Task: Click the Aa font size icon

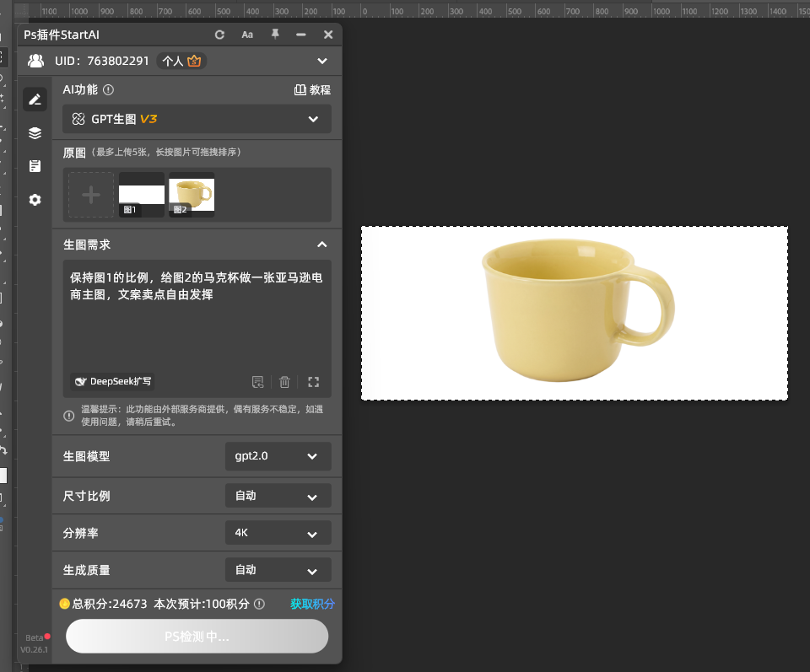Action: pyautogui.click(x=247, y=35)
